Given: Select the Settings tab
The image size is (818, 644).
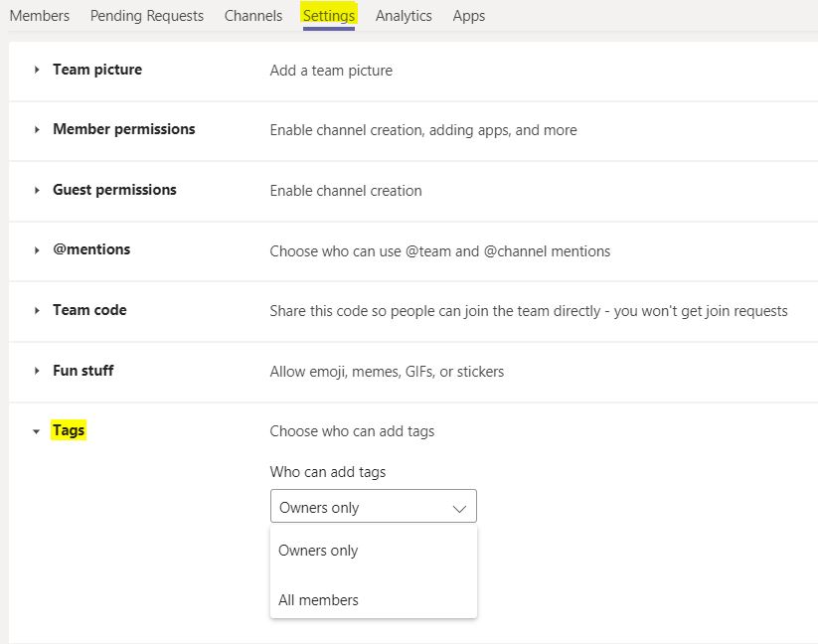Looking at the screenshot, I should (329, 16).
